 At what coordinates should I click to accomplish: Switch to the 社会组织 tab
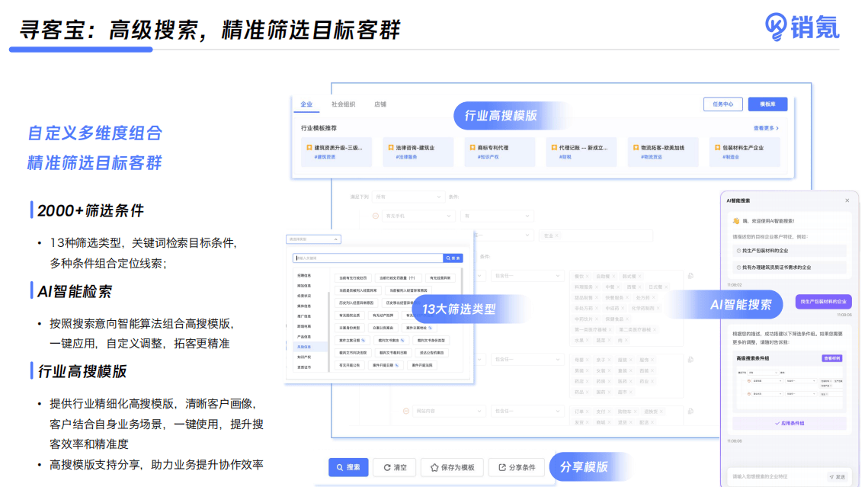click(x=343, y=104)
